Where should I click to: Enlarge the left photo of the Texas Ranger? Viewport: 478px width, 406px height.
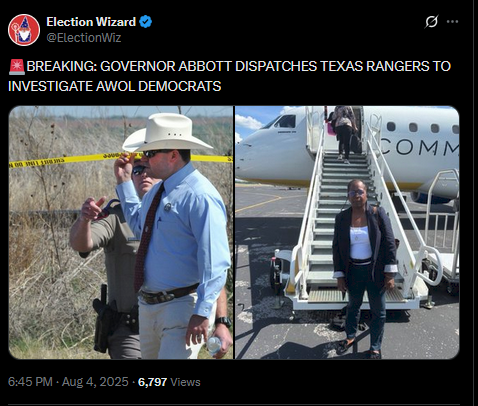(121, 232)
